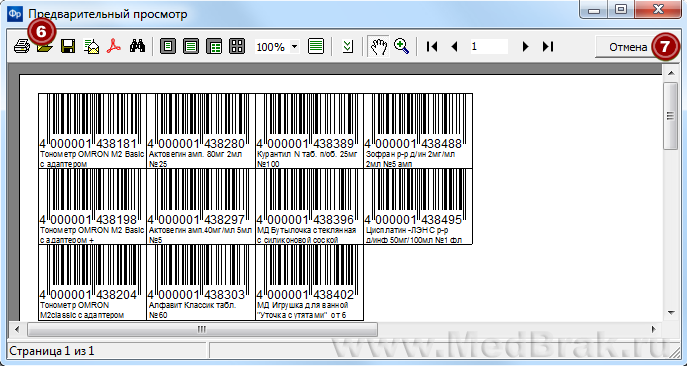Screen dimensions: 687x366
Task: Show thumbnails grid view icon
Action: [x=237, y=46]
